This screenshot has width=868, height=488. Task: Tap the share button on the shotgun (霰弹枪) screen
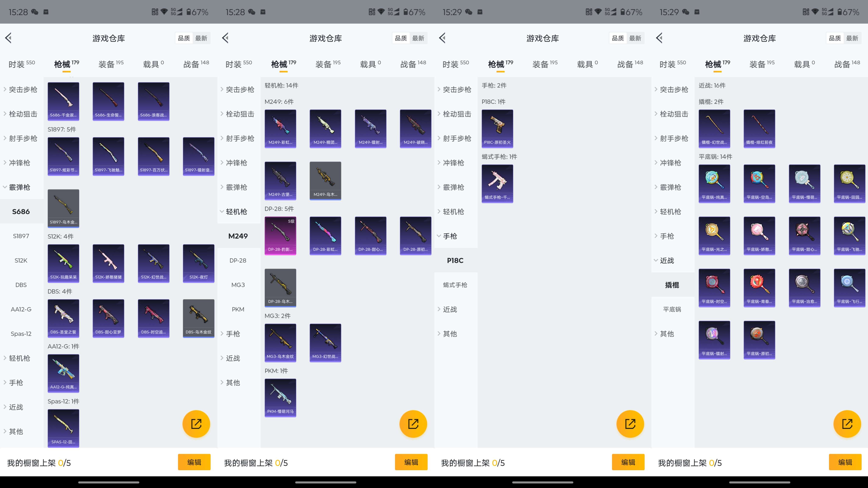(196, 424)
